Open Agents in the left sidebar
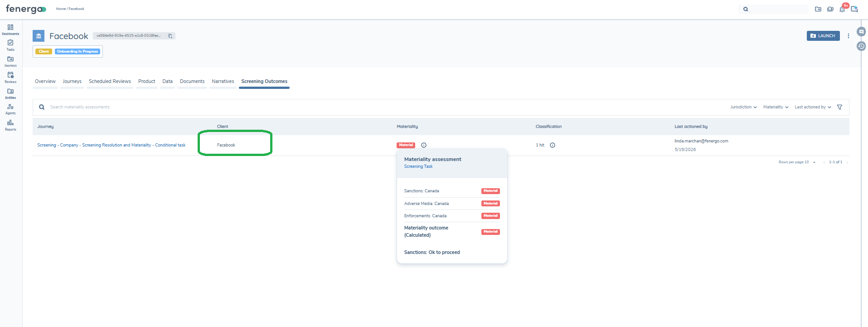The width and height of the screenshot is (868, 327). tap(10, 109)
